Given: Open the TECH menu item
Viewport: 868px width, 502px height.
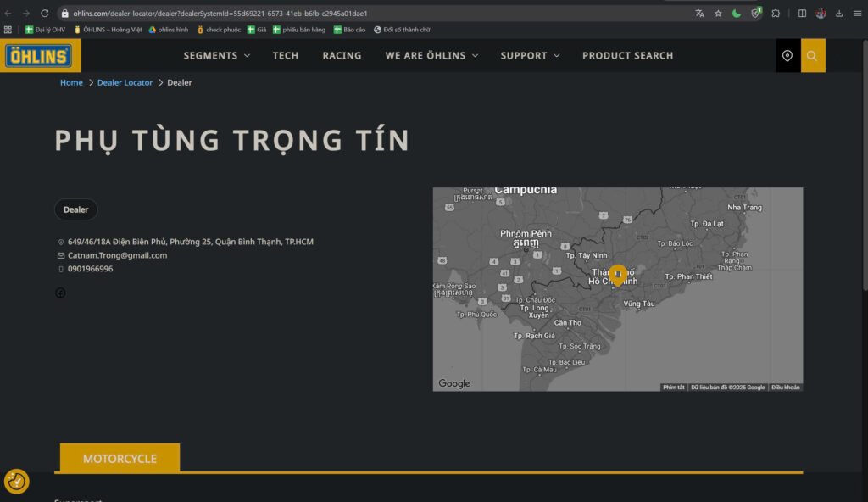Looking at the screenshot, I should coord(285,55).
